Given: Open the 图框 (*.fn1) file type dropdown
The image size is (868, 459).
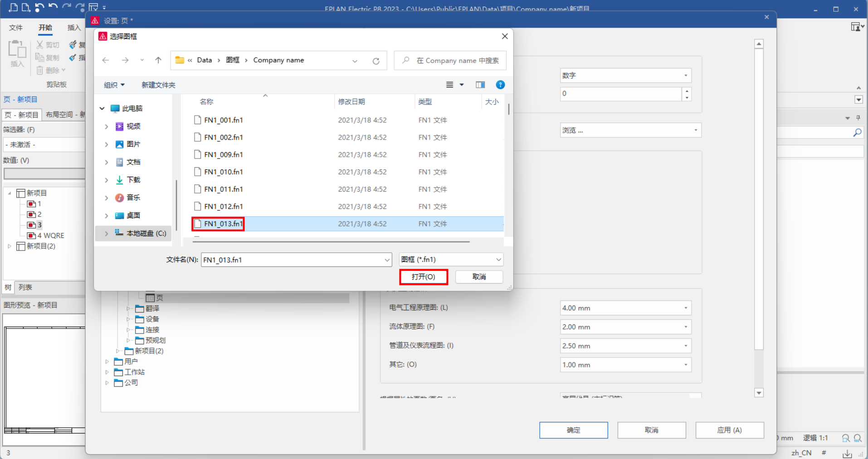Looking at the screenshot, I should [x=451, y=260].
